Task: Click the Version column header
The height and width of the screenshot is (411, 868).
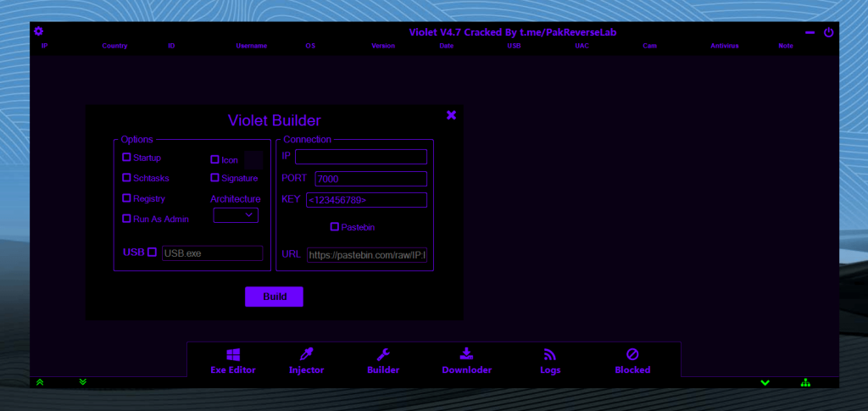Action: 383,46
